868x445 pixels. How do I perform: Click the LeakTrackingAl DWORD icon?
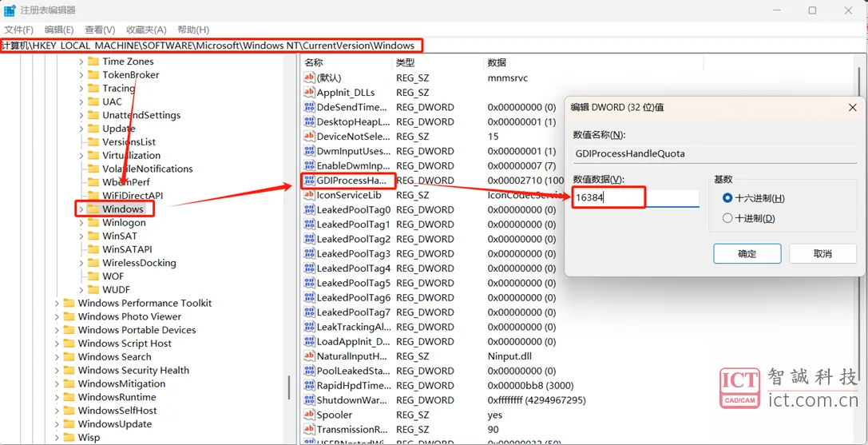(310, 327)
